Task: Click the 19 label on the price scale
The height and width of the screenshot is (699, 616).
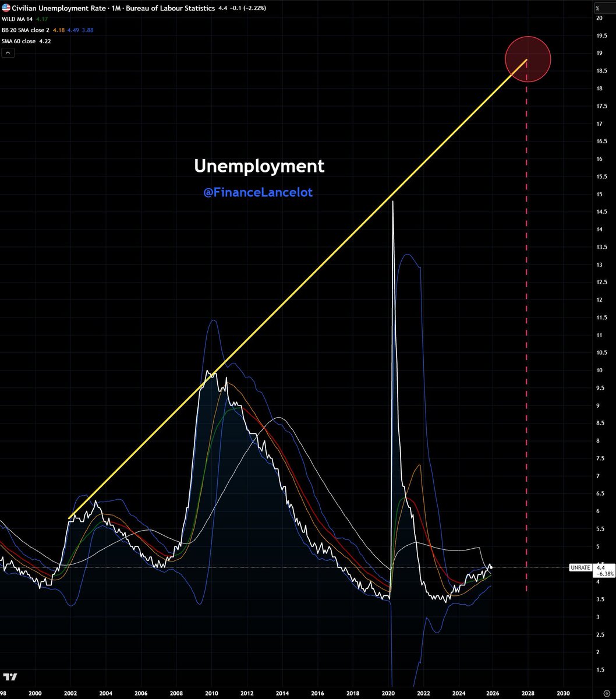Action: pos(599,53)
